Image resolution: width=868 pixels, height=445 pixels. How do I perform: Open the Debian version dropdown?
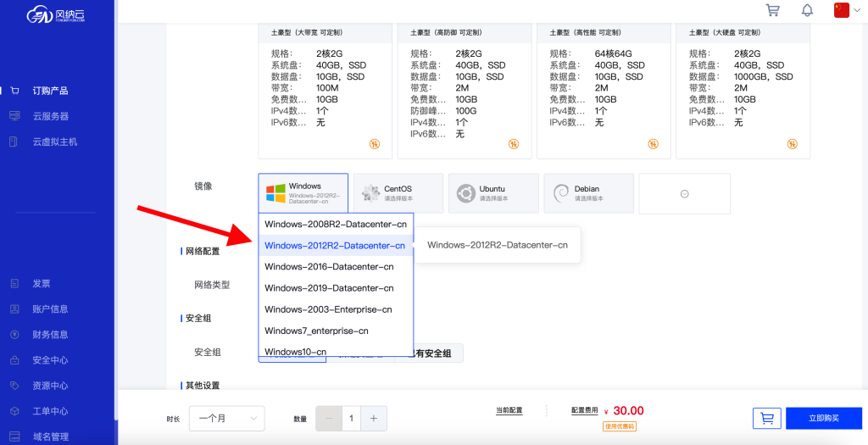pos(588,193)
